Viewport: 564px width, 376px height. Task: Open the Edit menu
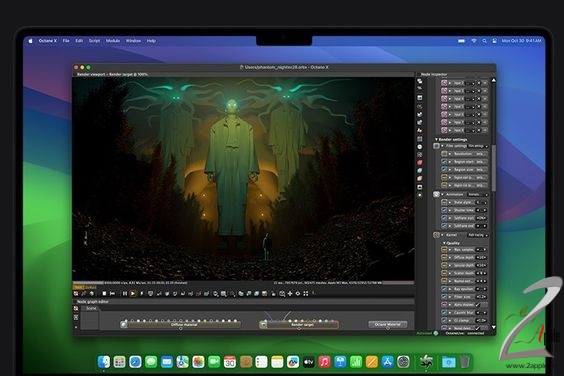tap(79, 41)
